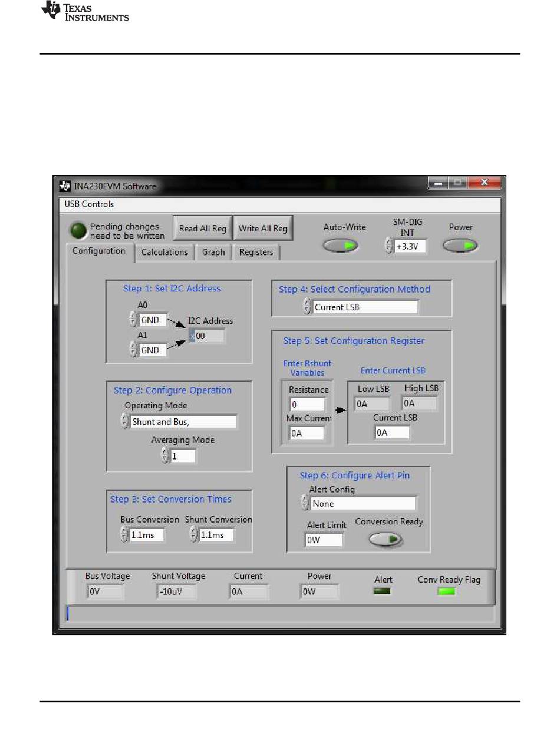Toggle the Auto-Write switch
560x732 pixels.
[341, 245]
